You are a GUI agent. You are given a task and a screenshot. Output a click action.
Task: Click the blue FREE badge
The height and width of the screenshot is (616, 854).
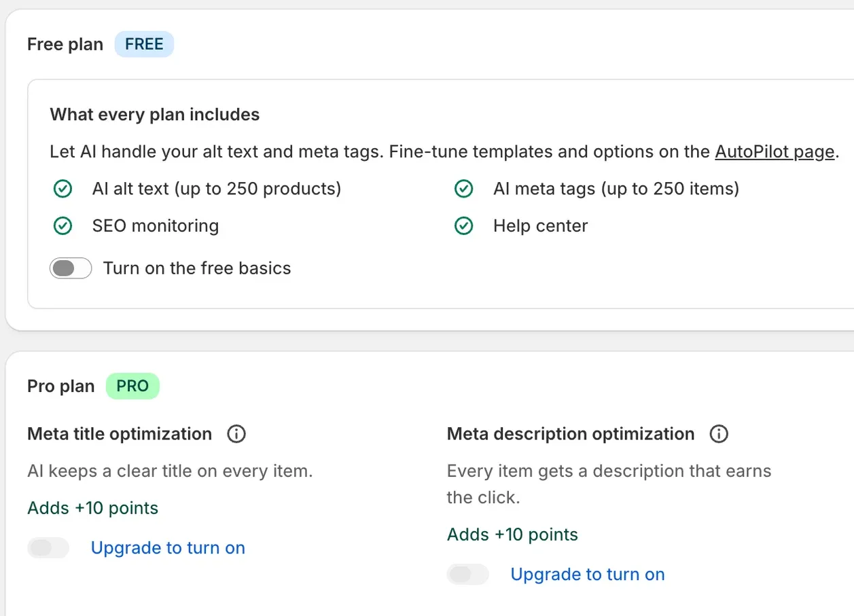[x=144, y=45]
